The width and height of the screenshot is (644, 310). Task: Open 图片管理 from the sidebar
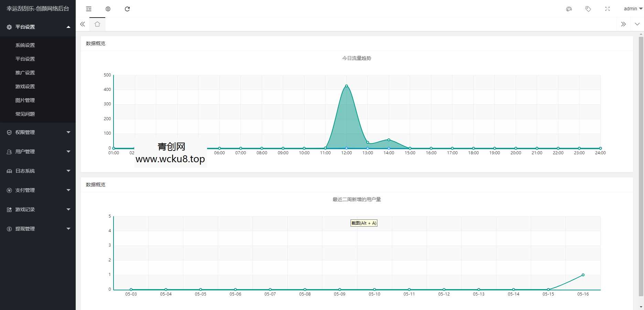click(25, 100)
